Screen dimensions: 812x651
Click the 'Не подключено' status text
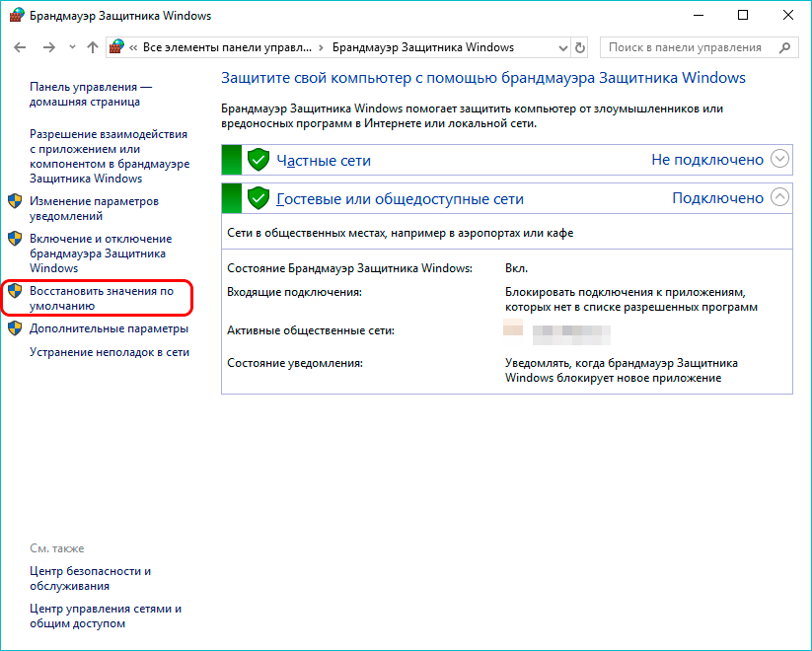pyautogui.click(x=707, y=160)
